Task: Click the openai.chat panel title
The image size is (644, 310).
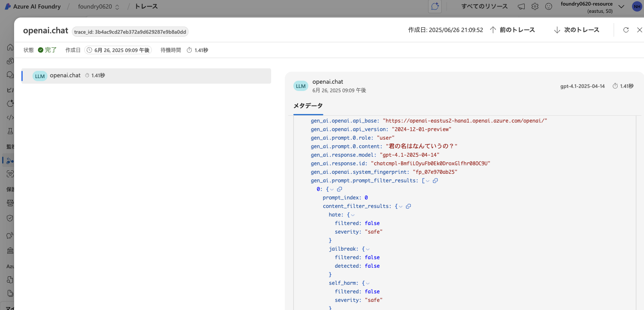Action: coord(45,30)
